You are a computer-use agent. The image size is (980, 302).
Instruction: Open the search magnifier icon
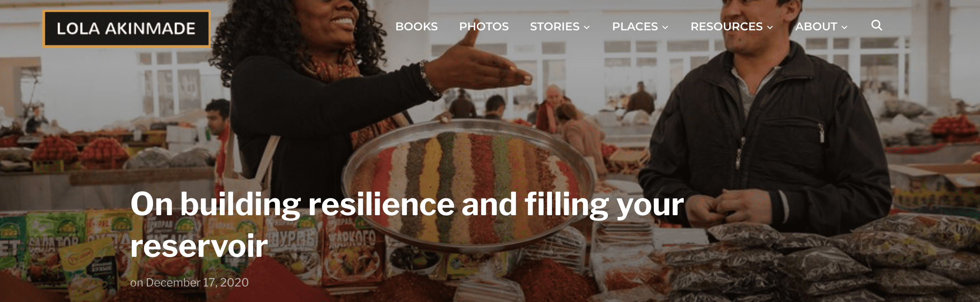pyautogui.click(x=876, y=25)
